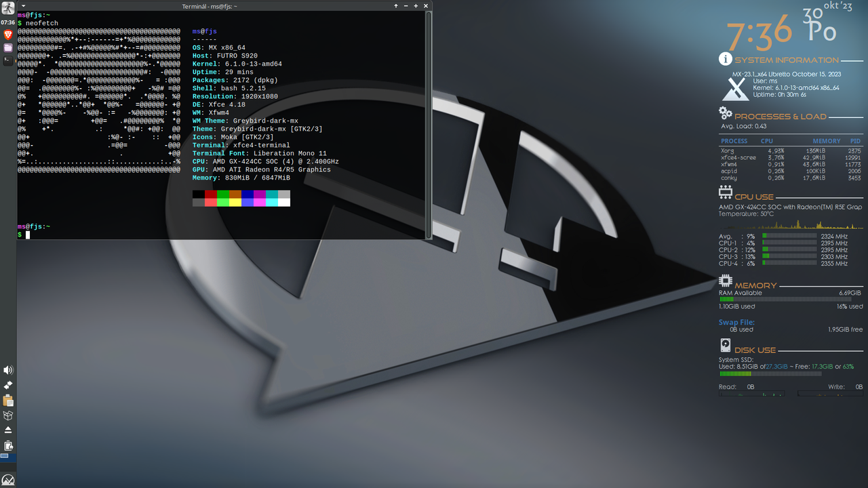Launch Brave browser from the panel
Image resolution: width=868 pixels, height=488 pixels.
[x=8, y=35]
